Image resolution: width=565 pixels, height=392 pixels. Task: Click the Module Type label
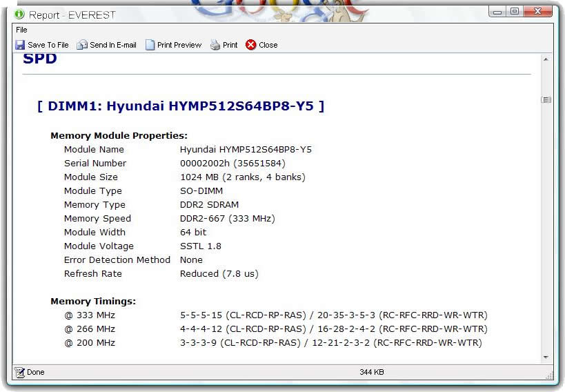(x=93, y=191)
